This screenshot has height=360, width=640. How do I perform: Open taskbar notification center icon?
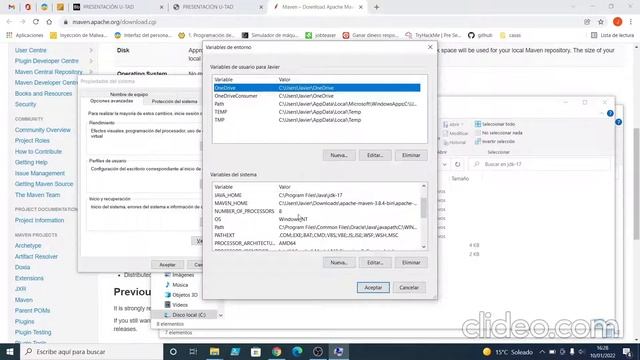(x=627, y=351)
